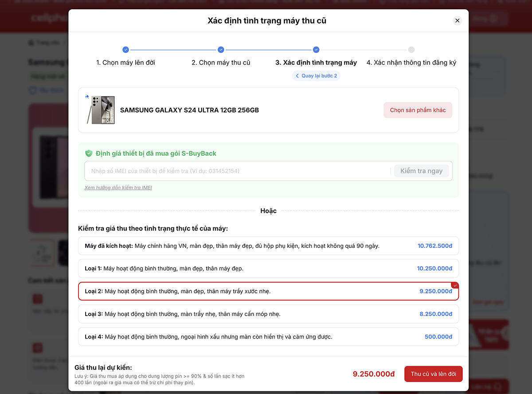Close the trade-in condition dialog
The width and height of the screenshot is (532, 394).
[x=458, y=20]
